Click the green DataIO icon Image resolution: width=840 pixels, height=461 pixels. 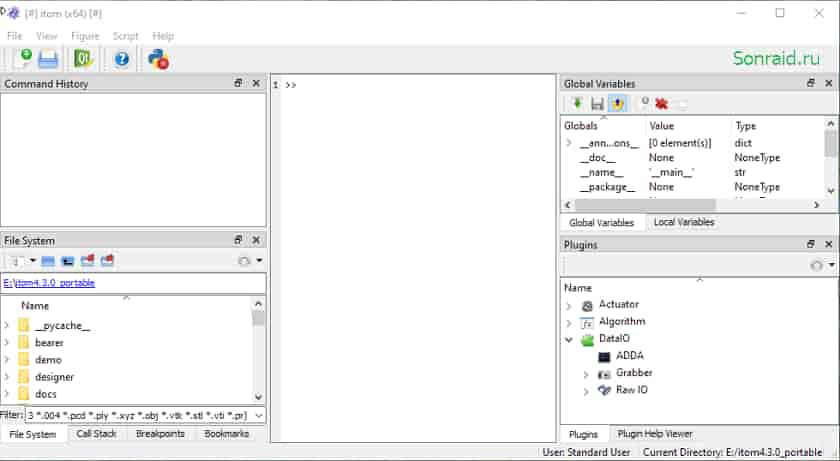point(588,339)
